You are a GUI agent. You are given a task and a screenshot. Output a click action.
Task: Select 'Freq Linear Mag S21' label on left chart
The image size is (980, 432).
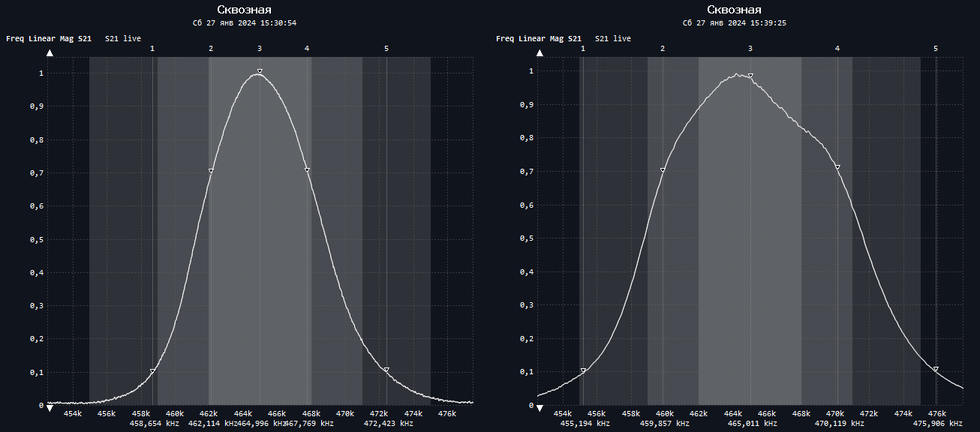coord(49,38)
